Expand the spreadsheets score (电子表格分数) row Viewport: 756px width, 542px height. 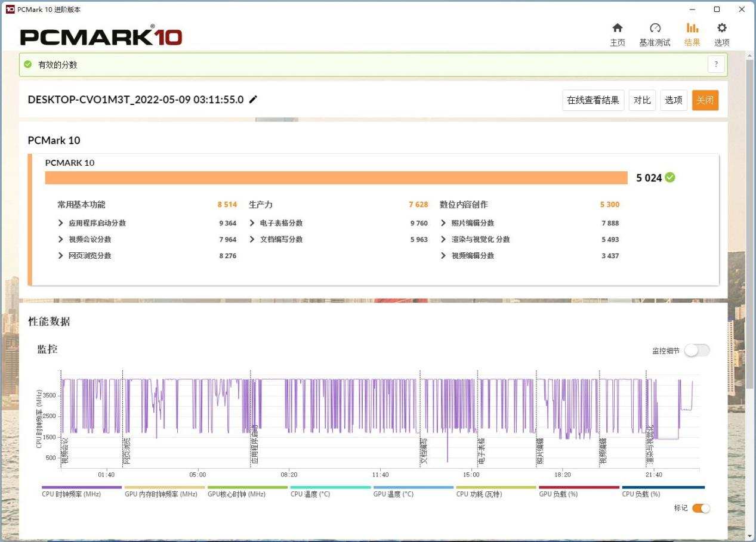[x=252, y=223]
